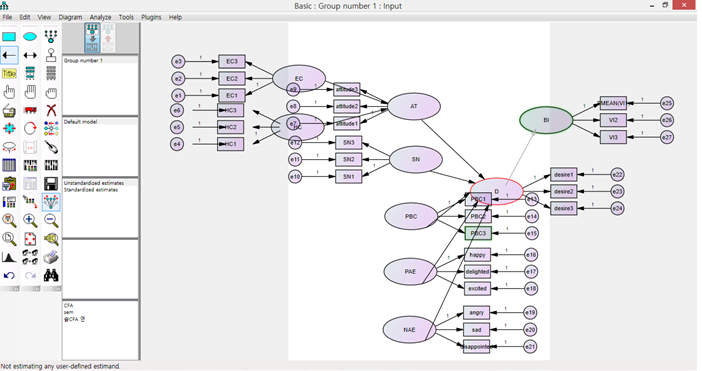Run the Calculate estimates tool

click(51, 166)
